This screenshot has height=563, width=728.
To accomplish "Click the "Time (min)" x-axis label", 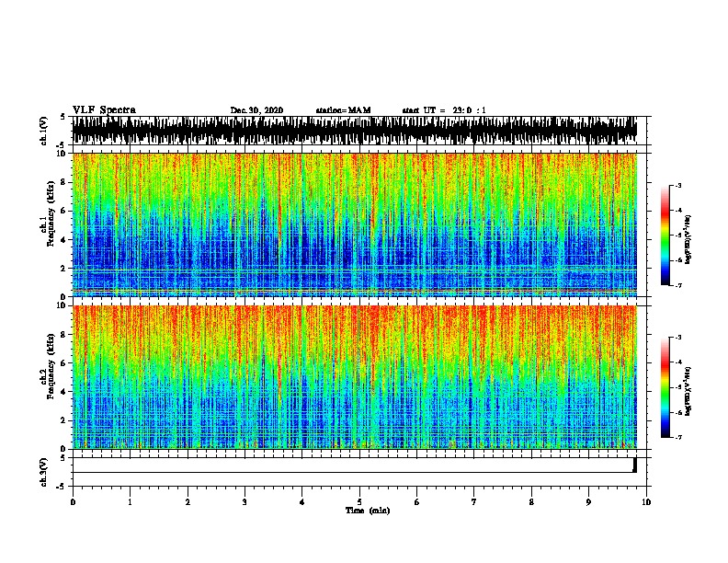I will pos(368,511).
